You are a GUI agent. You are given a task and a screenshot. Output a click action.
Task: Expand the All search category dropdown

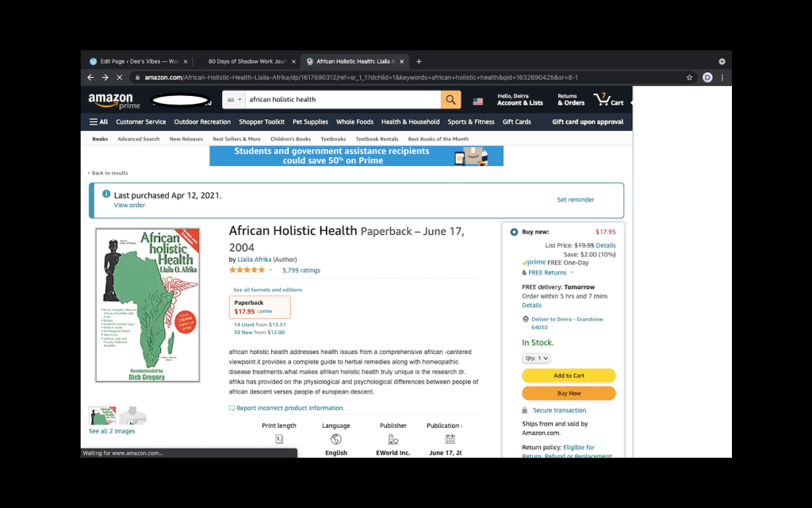234,99
